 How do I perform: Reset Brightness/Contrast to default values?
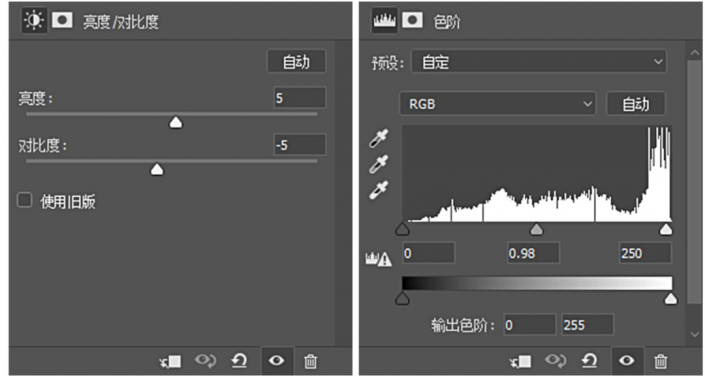[x=239, y=361]
